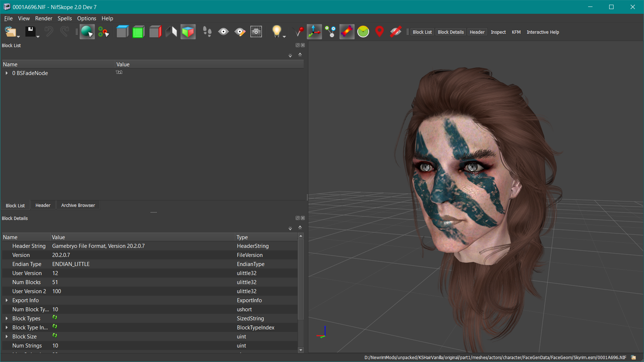Viewport: 644px width, 362px height.
Task: Click the Inspect toolbar button
Action: [498, 32]
